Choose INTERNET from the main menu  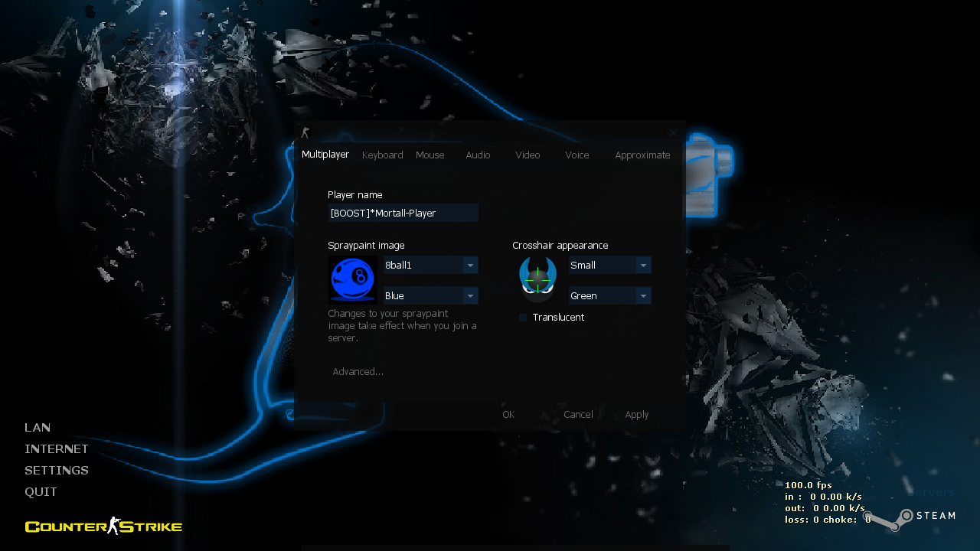click(57, 449)
